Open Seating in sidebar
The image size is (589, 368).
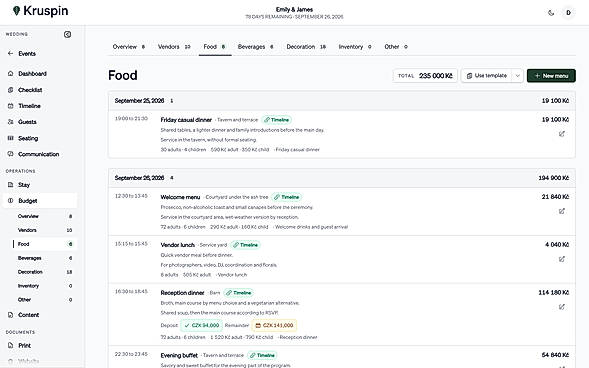[x=23, y=138]
